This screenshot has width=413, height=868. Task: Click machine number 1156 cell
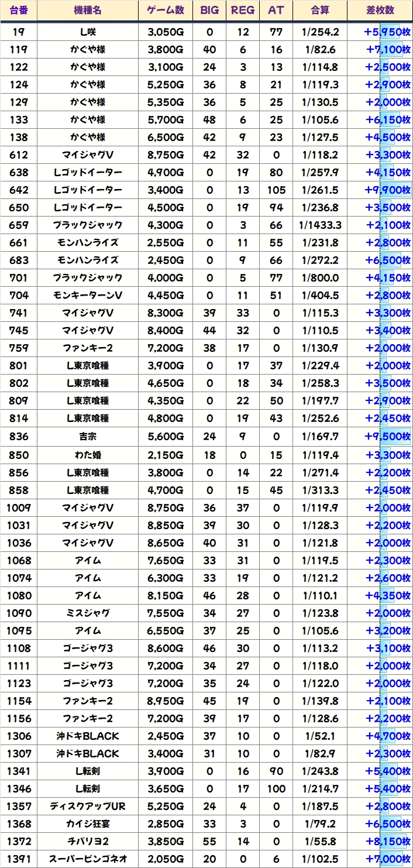(x=19, y=719)
